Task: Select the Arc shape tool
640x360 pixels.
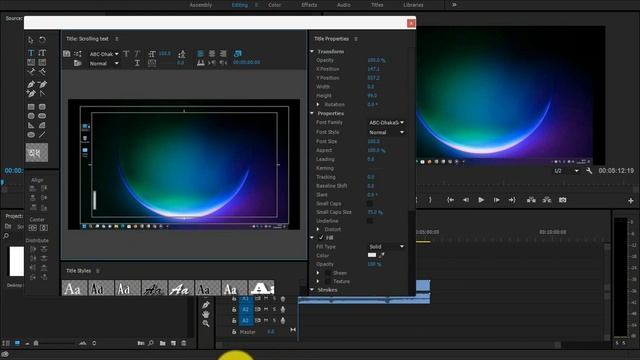Action: pos(42,125)
